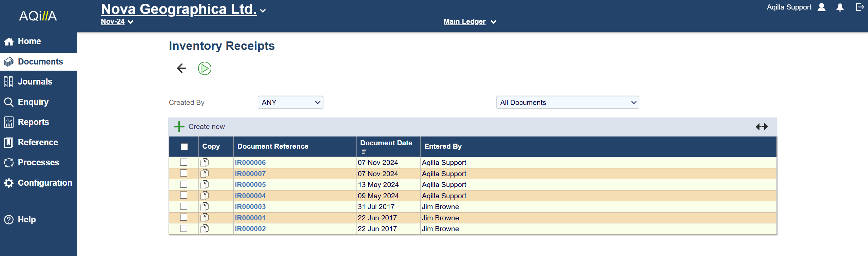The image size is (868, 256).
Task: Open the Nov-24 period selector
Action: (117, 22)
